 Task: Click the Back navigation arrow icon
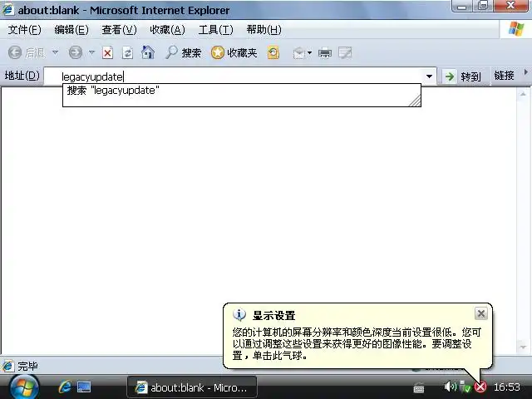click(15, 52)
